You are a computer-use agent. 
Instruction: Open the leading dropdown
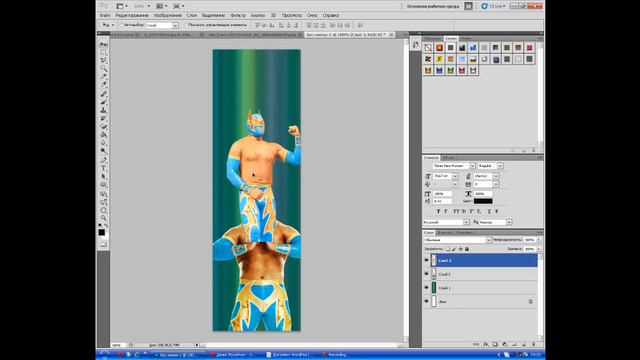click(496, 176)
